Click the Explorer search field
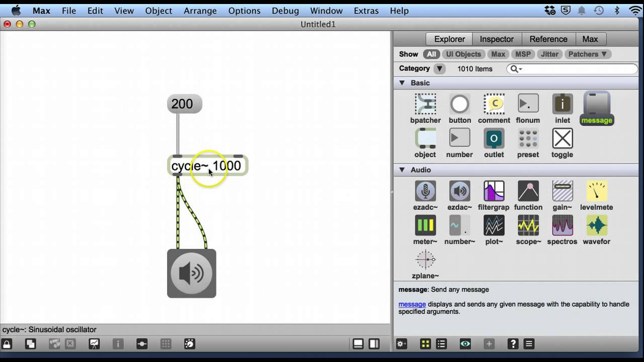The height and width of the screenshot is (362, 644). 572,69
